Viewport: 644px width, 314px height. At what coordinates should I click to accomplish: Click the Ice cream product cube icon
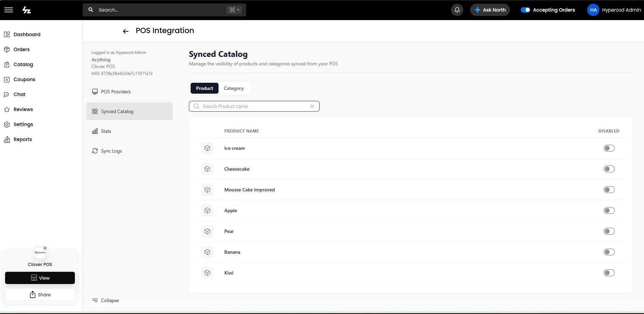click(207, 148)
